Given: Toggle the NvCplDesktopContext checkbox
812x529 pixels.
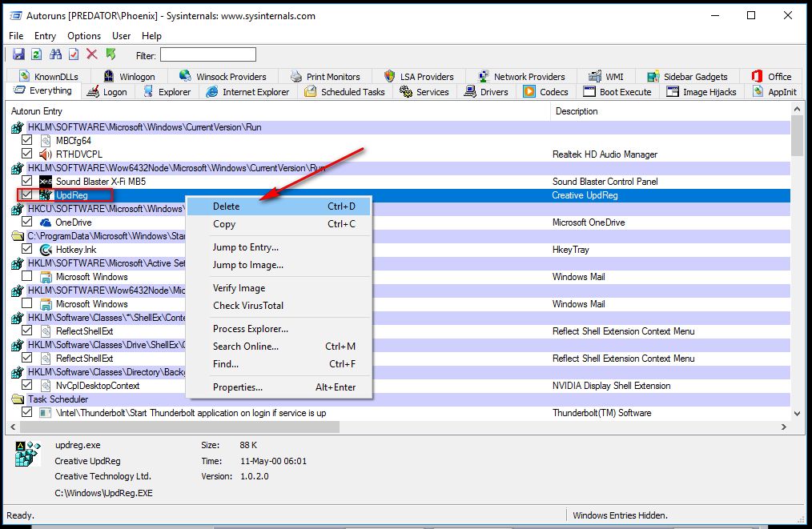Looking at the screenshot, I should pos(27,385).
